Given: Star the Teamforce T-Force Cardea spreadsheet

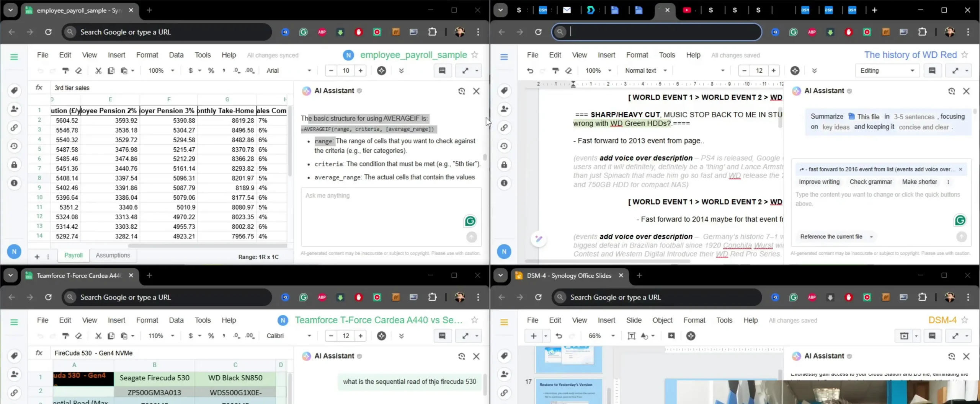Looking at the screenshot, I should (x=475, y=320).
